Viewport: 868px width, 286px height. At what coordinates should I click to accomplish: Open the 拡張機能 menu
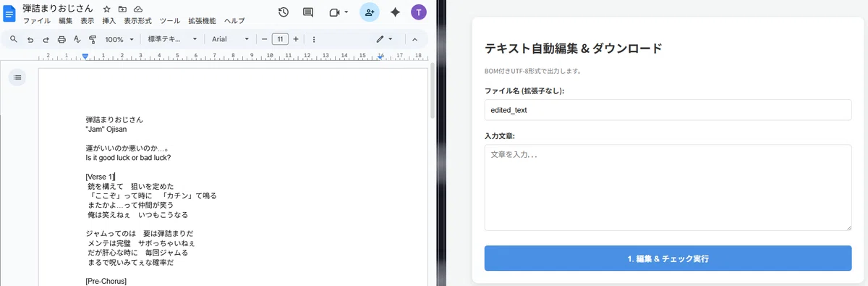(203, 21)
